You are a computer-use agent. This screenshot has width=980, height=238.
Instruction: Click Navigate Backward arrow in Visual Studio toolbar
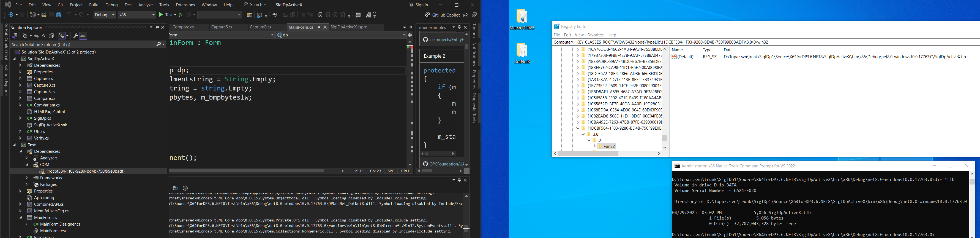click(x=11, y=15)
